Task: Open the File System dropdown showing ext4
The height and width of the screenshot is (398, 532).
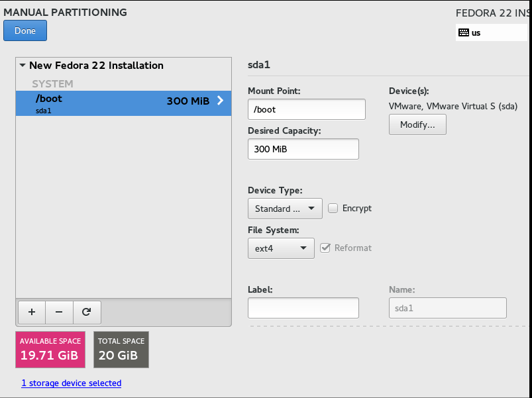Action: click(x=281, y=248)
